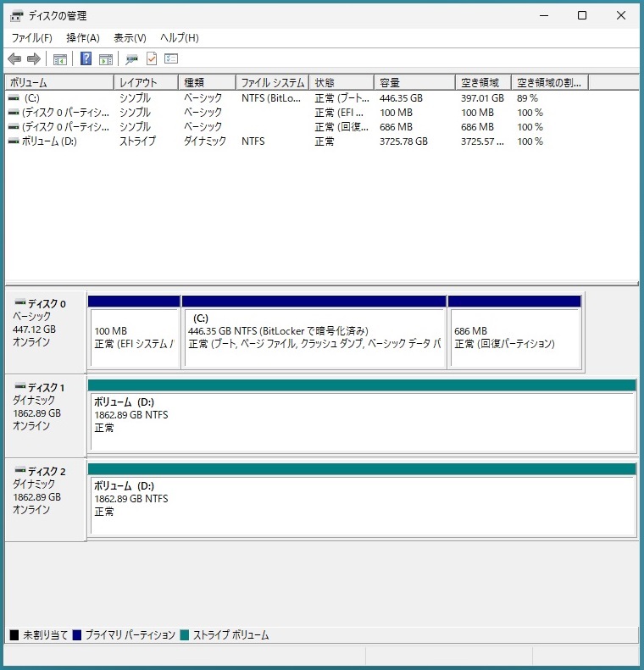Click the teal ストライプ ボリューム legend swatch
644x670 pixels.
[x=185, y=635]
